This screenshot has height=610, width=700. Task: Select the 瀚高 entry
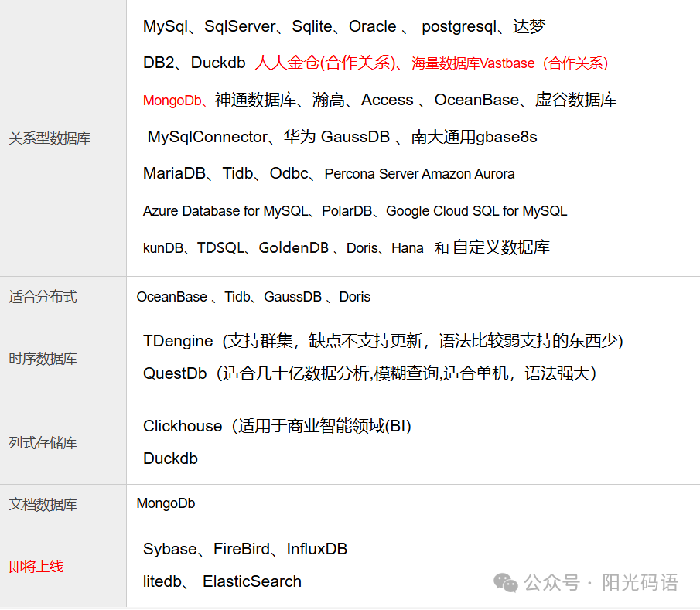click(329, 100)
